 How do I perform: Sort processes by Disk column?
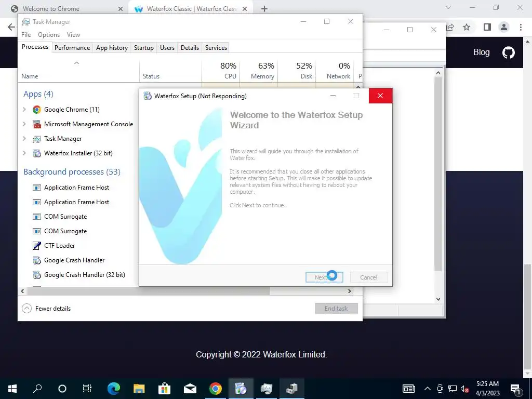(297, 71)
